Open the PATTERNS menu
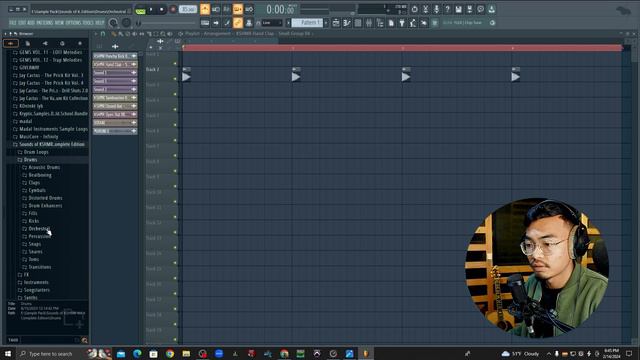Viewport: 640px width, 360px height. click(45, 23)
